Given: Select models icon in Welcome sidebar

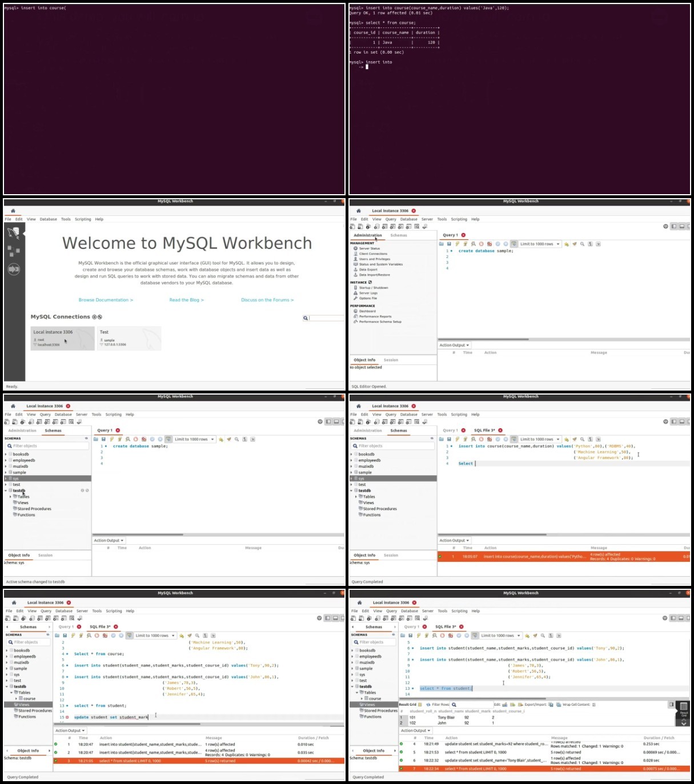Looking at the screenshot, I should (x=14, y=251).
